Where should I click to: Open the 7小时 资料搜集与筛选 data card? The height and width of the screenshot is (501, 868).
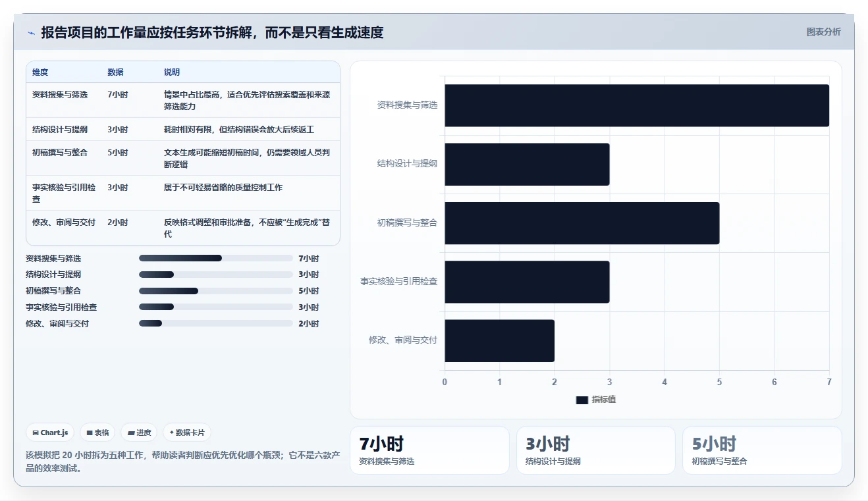point(429,450)
